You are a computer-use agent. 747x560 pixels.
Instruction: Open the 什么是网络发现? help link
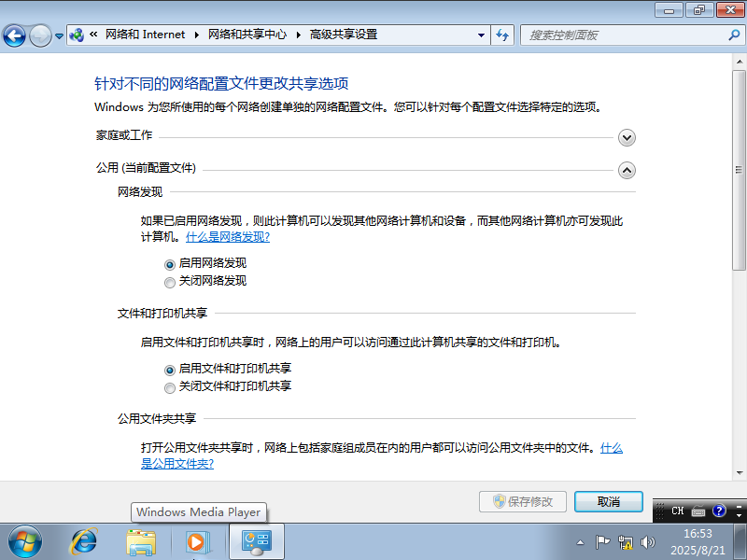tap(228, 237)
